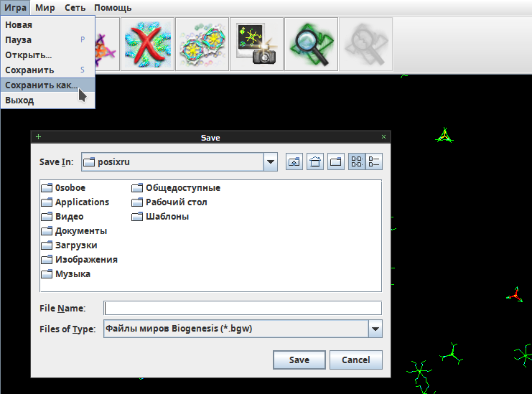Screen dimensions: 532x394
Task: Open the Save In folder dropdown
Action: tap(271, 161)
